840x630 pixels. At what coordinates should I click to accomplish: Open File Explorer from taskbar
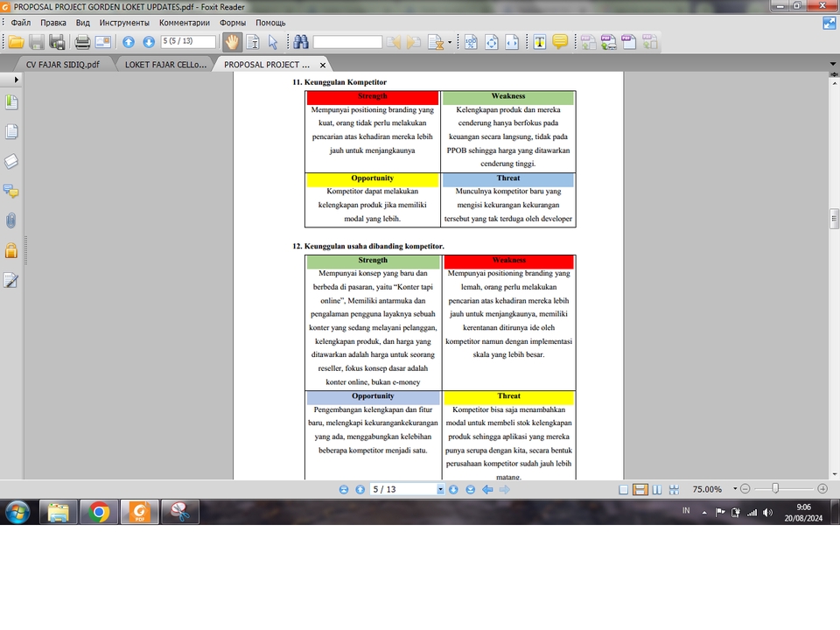59,512
